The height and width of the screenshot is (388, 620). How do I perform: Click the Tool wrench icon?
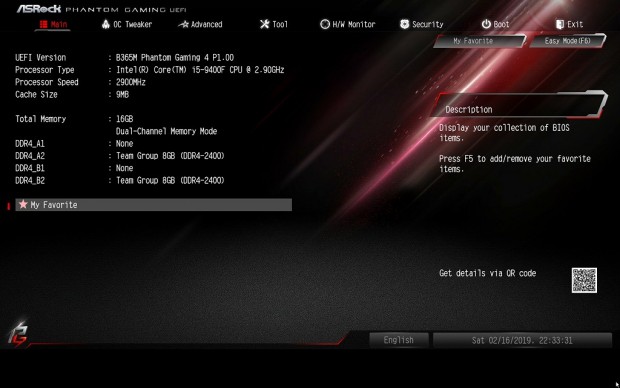(265, 25)
